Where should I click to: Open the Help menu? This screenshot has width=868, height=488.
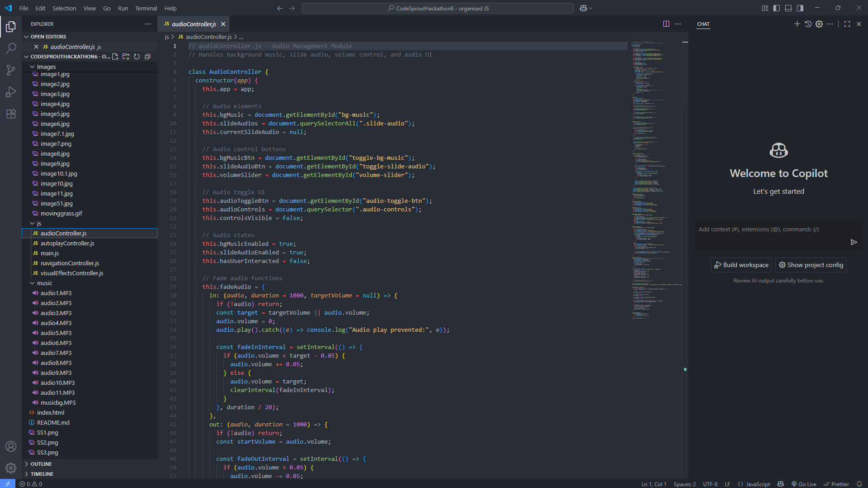(170, 8)
